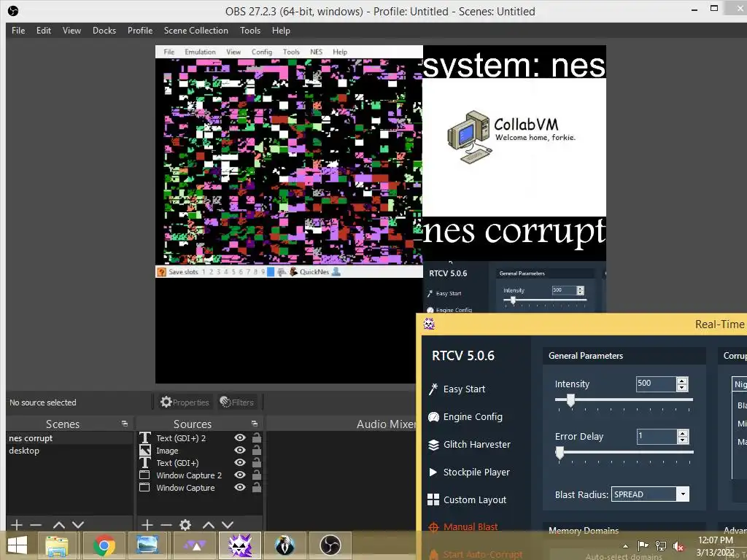Lock the Image source
Viewport: 747px width, 560px height.
coord(256,450)
